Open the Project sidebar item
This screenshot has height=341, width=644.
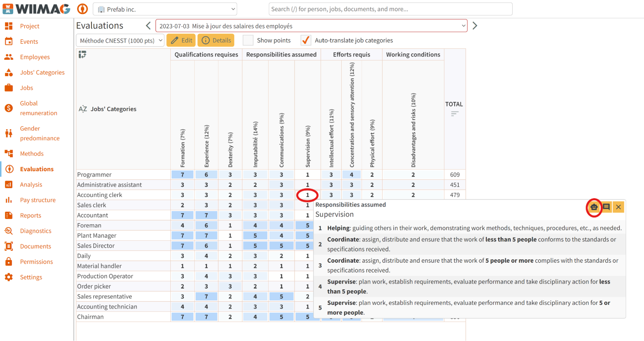click(30, 26)
